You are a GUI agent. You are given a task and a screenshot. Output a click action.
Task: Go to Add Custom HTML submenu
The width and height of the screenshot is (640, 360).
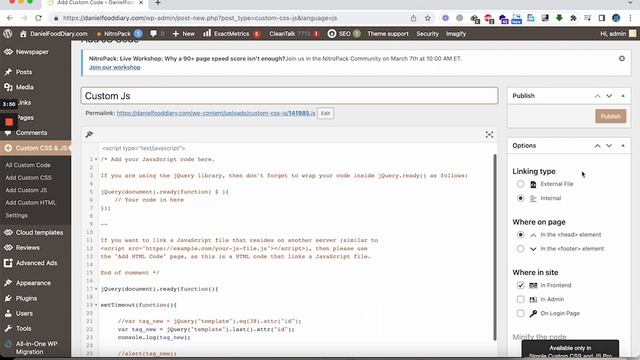[31, 202]
